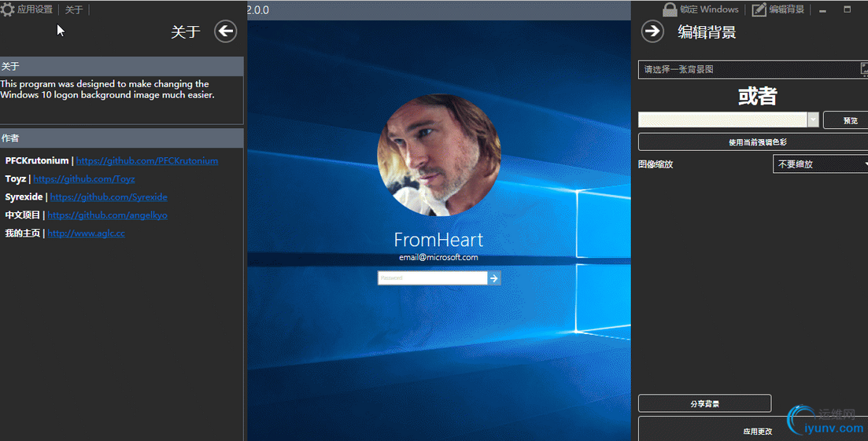The width and height of the screenshot is (868, 441).
Task: Click the color selection box
Action: pos(722,119)
